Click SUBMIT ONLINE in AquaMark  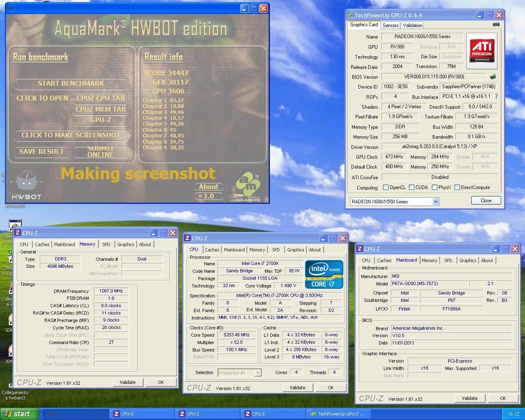pyautogui.click(x=100, y=151)
